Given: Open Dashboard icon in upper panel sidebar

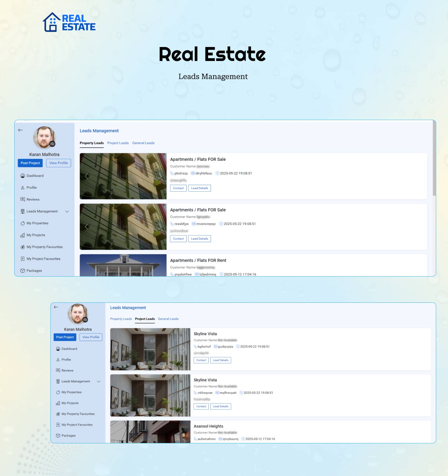Looking at the screenshot, I should pos(23,176).
